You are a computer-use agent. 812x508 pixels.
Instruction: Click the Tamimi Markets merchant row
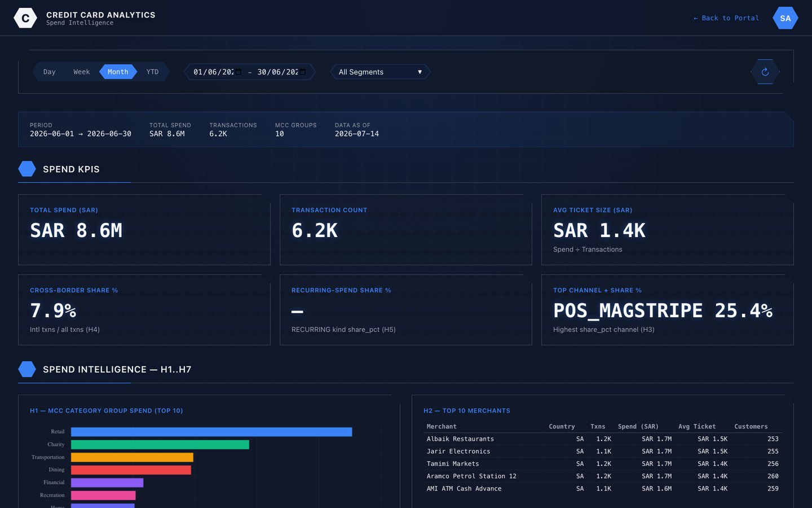coord(602,464)
